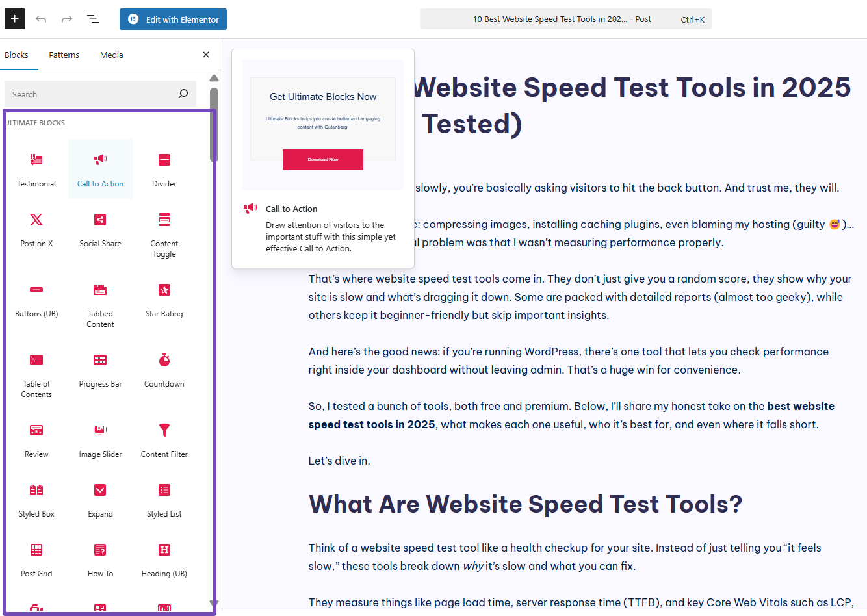The width and height of the screenshot is (867, 616).
Task: Insert the Testimonial block
Action: point(36,169)
